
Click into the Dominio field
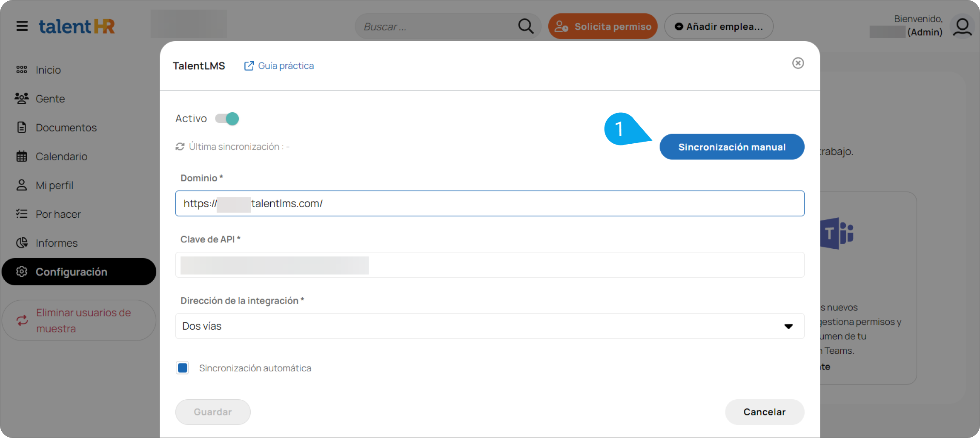(490, 203)
